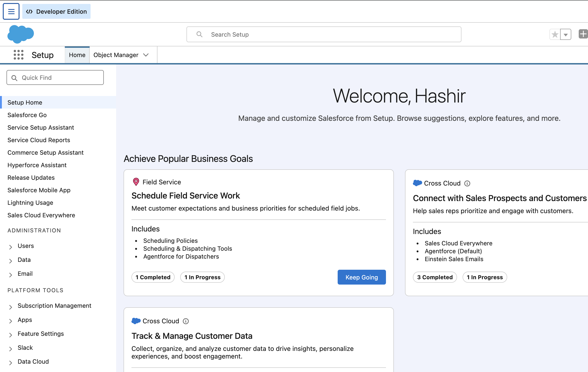Click the Keep Going button
Screen dimensions: 588x372
(362, 277)
